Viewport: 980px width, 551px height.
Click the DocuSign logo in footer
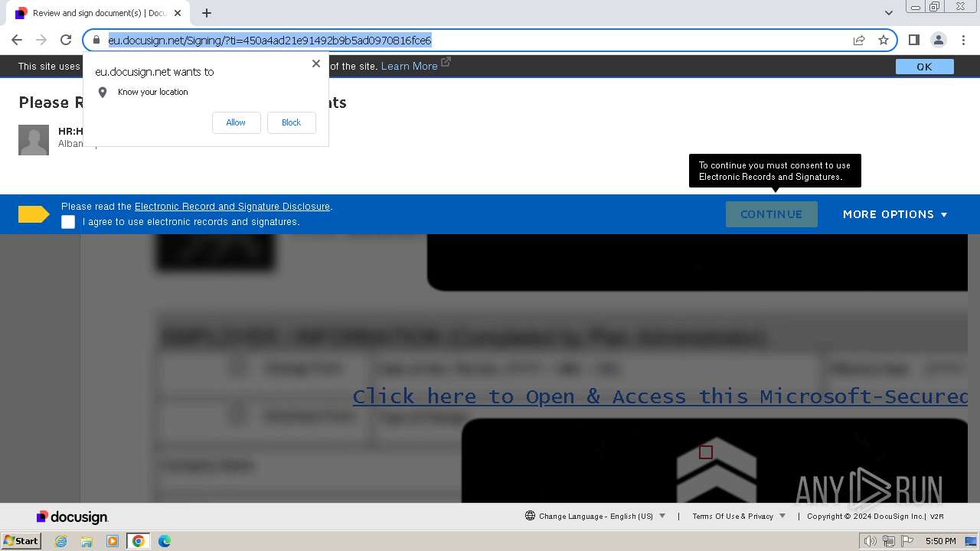pos(73,517)
